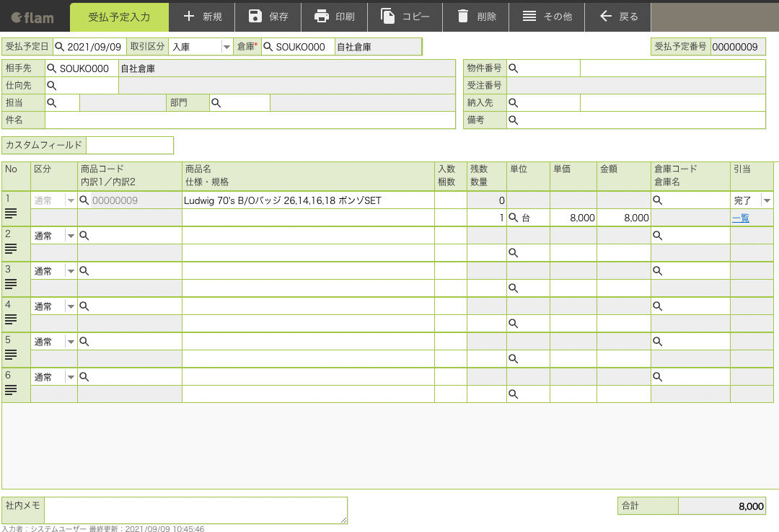Delete the record with 削除

tap(476, 17)
